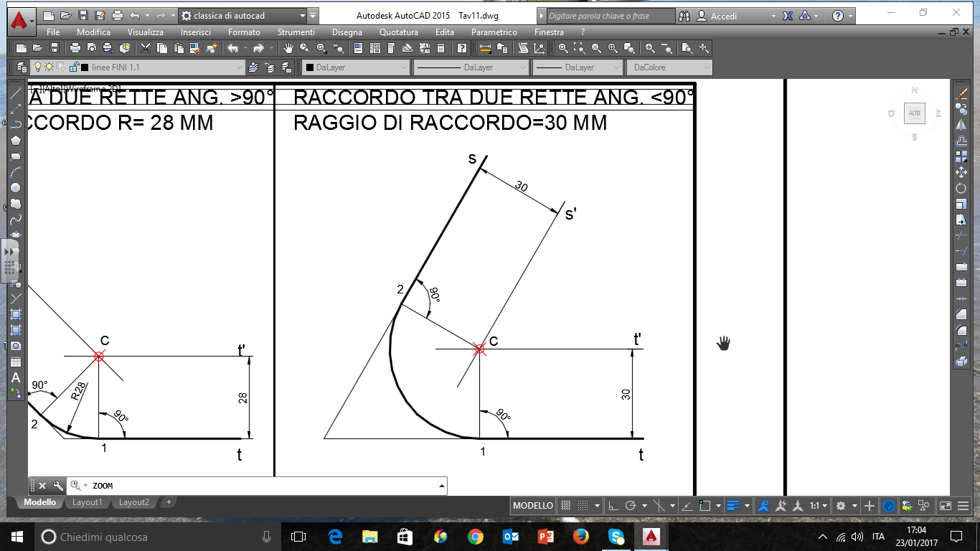Toggle snap mode dotted grid in status bar
This screenshot has height=551, width=980.
click(583, 506)
